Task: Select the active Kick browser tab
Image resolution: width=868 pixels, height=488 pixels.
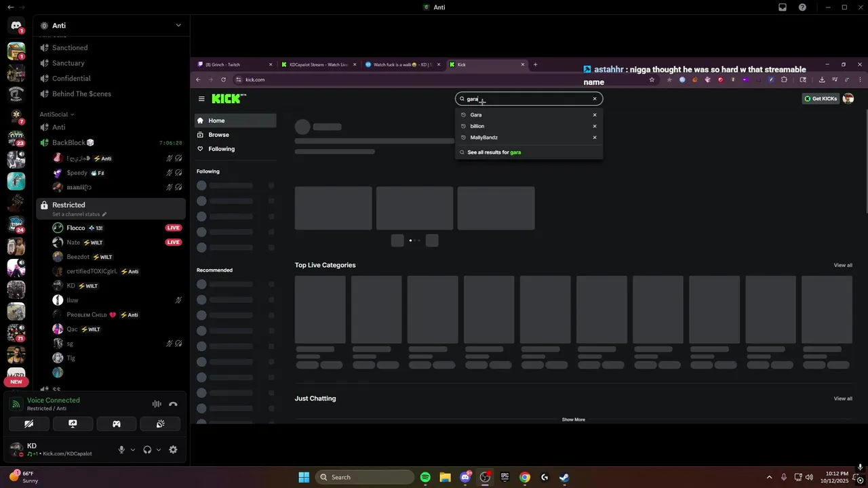Action: coord(486,64)
